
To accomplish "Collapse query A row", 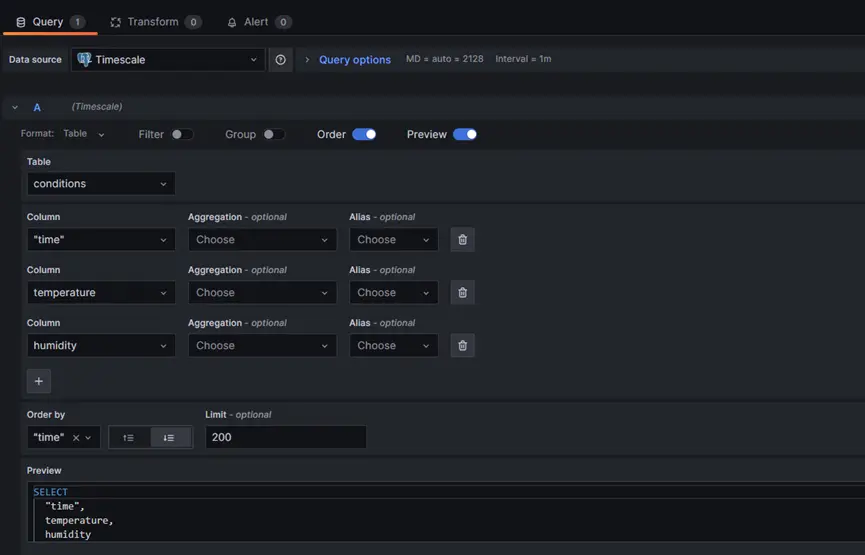I will pyautogui.click(x=15, y=107).
